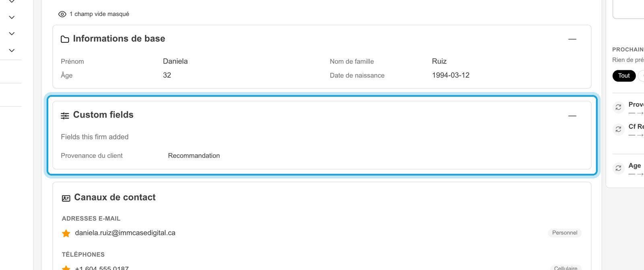
Task: Click the contact card icon beside Canaux de contact
Action: (66, 198)
